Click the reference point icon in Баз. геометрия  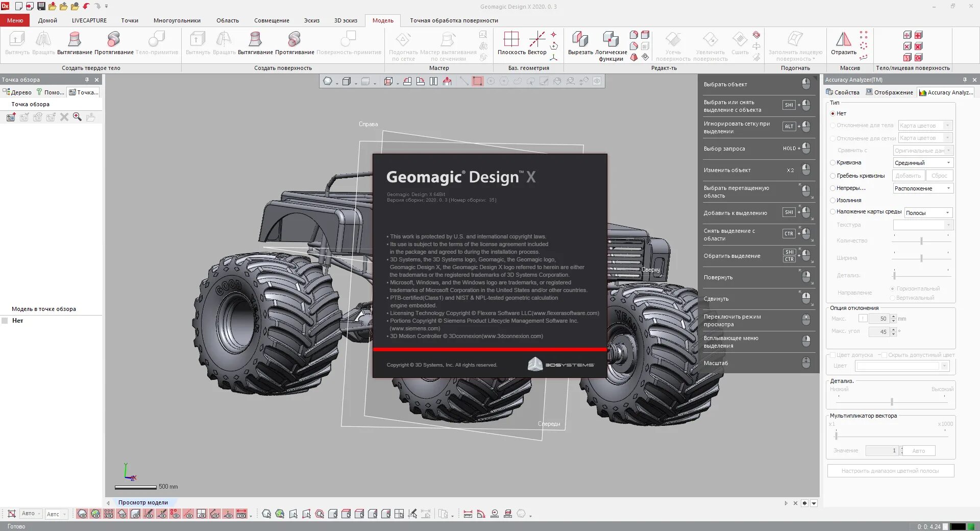tap(554, 35)
